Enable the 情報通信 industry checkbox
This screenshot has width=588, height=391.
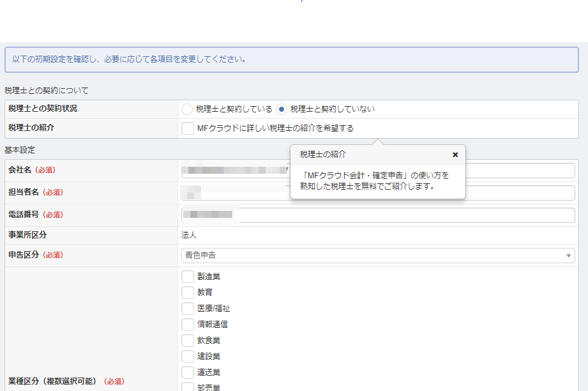coord(188,324)
